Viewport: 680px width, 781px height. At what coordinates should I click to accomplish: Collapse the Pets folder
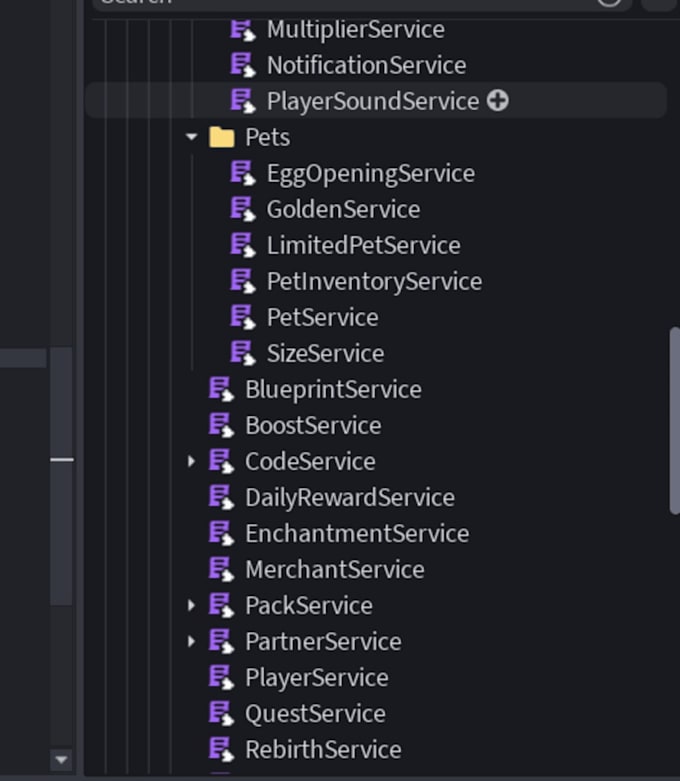coord(191,136)
